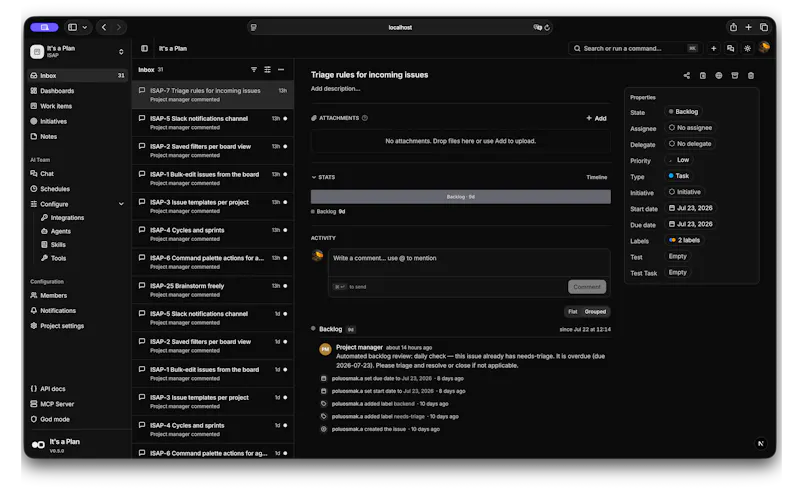800x490 pixels.
Task: Switch activity view to Grouped
Action: click(595, 312)
